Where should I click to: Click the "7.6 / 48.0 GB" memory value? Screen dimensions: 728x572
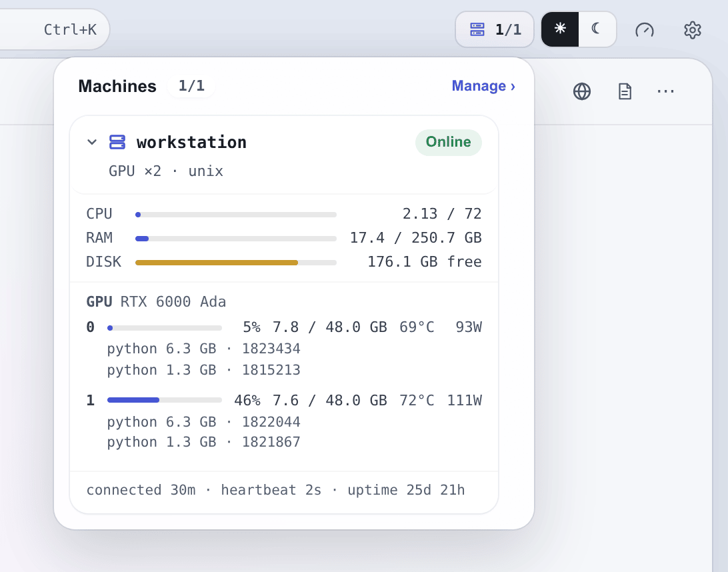point(329,400)
